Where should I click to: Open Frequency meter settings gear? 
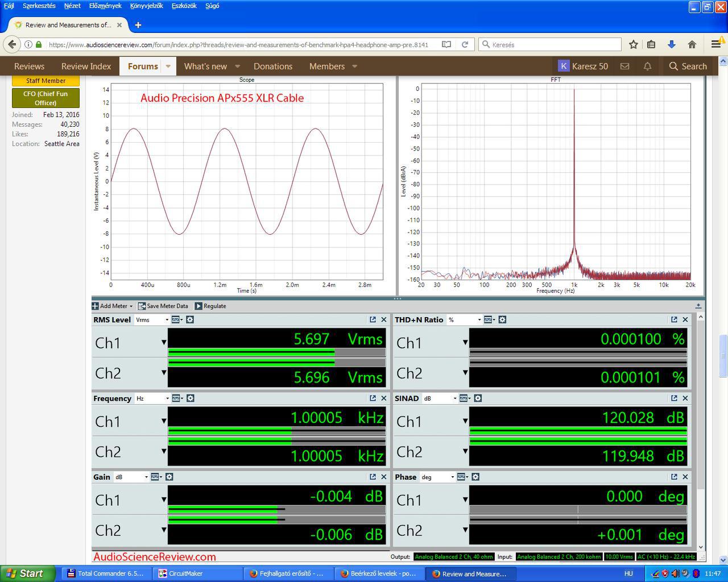[191, 398]
